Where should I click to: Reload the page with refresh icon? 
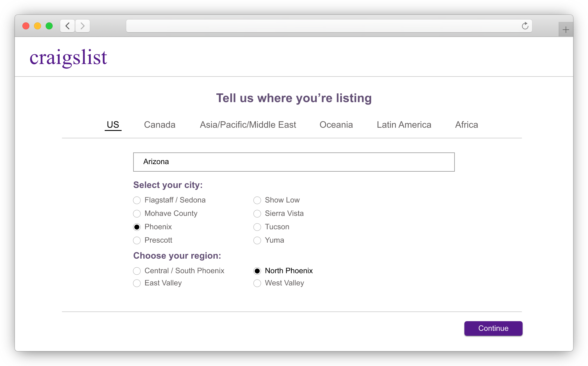(525, 26)
